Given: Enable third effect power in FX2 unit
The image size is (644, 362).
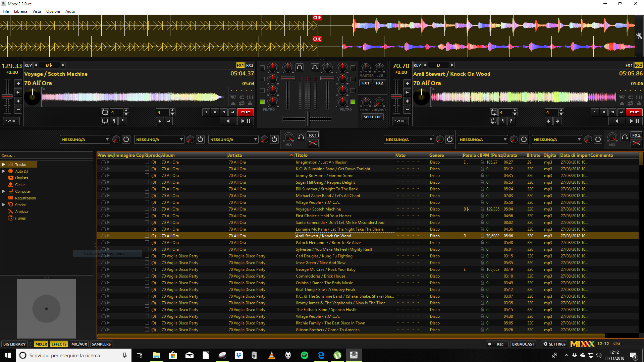Looking at the screenshot, I should click(x=598, y=139).
